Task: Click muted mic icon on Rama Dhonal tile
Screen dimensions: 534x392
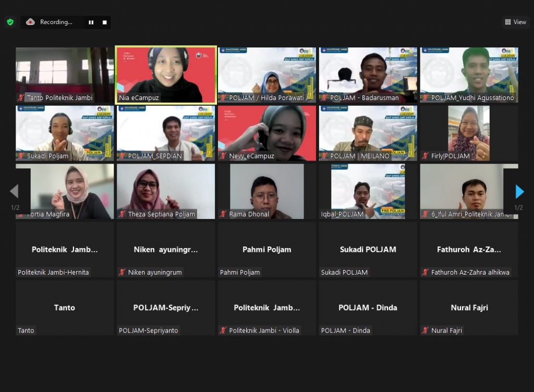Action: [223, 214]
